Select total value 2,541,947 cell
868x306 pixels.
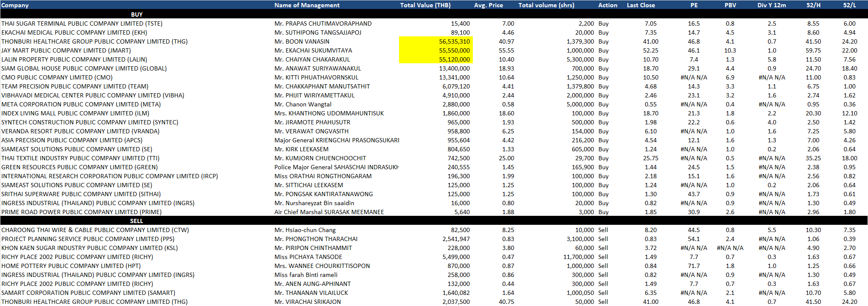[x=456, y=239]
